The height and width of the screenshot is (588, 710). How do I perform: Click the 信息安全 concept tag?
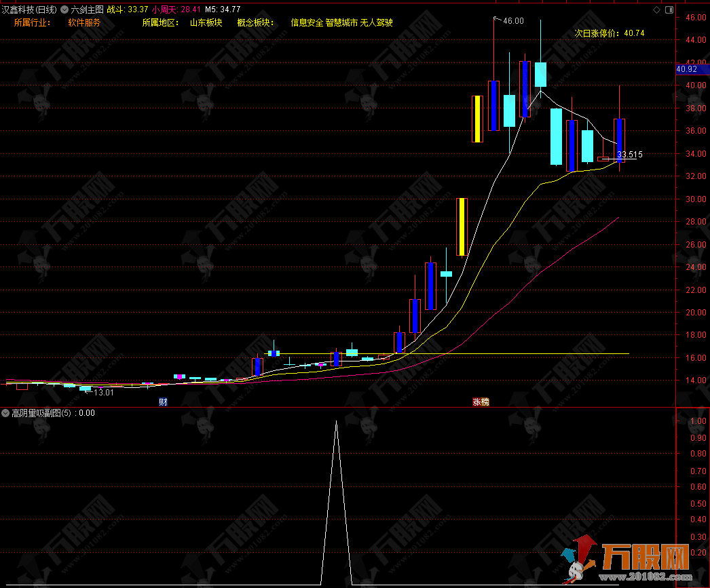pyautogui.click(x=307, y=22)
